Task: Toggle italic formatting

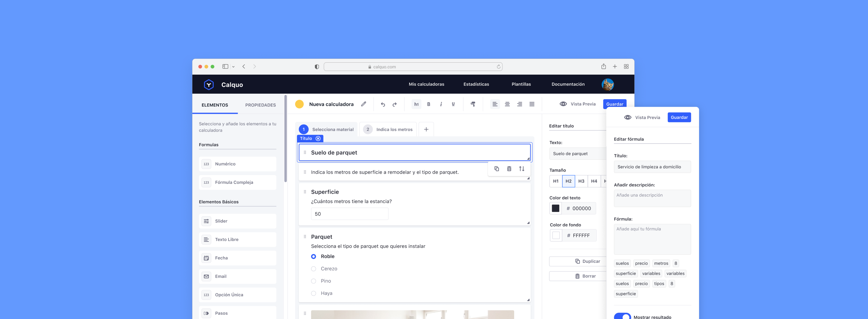Action: pos(441,104)
